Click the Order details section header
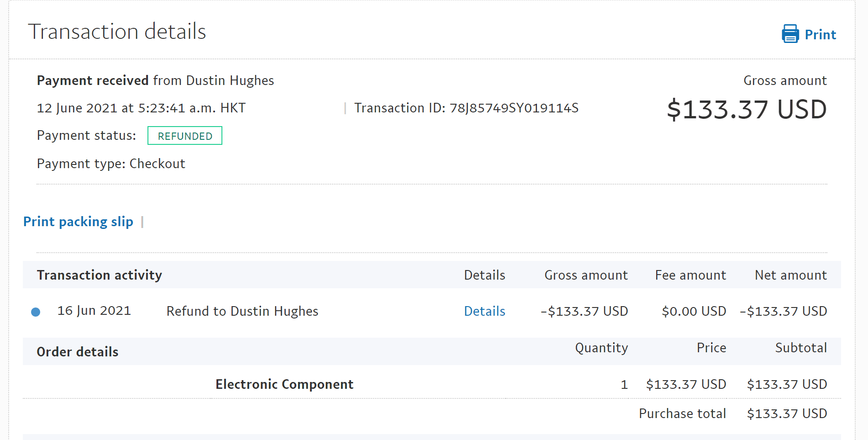 coord(78,352)
